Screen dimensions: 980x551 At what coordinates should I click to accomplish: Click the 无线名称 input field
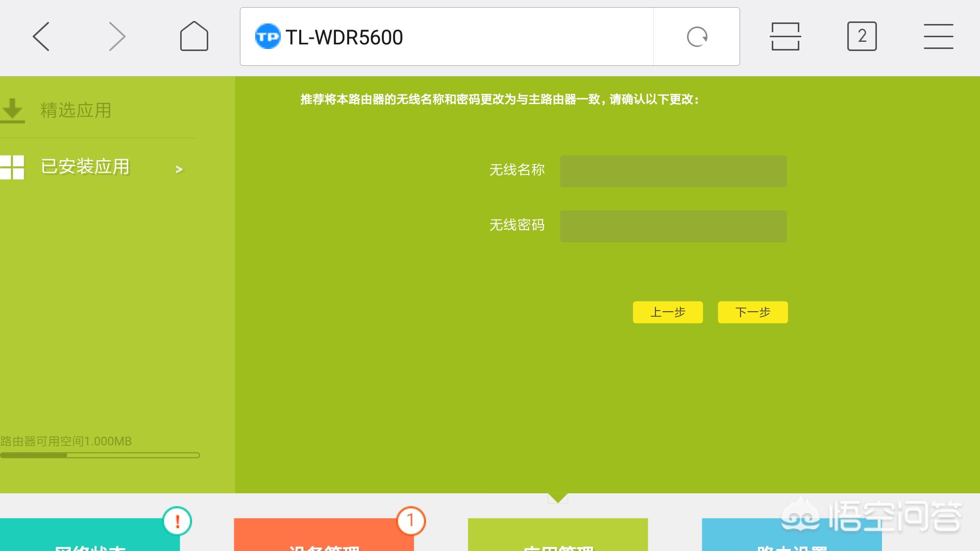point(673,171)
